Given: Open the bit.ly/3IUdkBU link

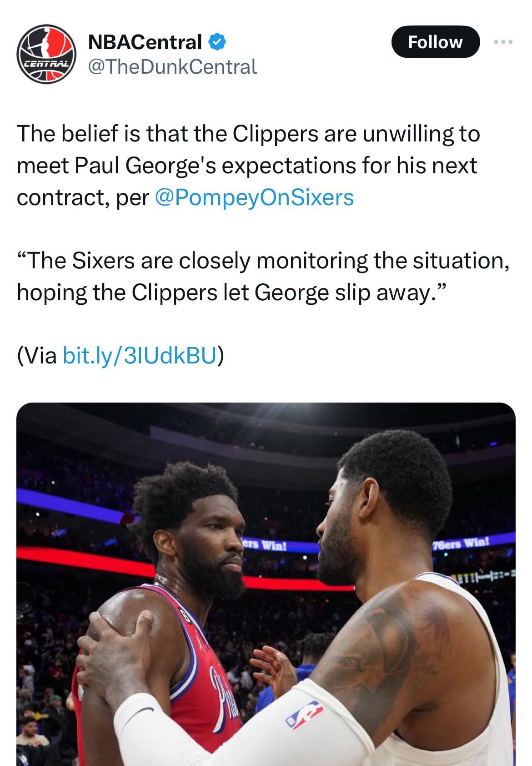Looking at the screenshot, I should point(139,355).
